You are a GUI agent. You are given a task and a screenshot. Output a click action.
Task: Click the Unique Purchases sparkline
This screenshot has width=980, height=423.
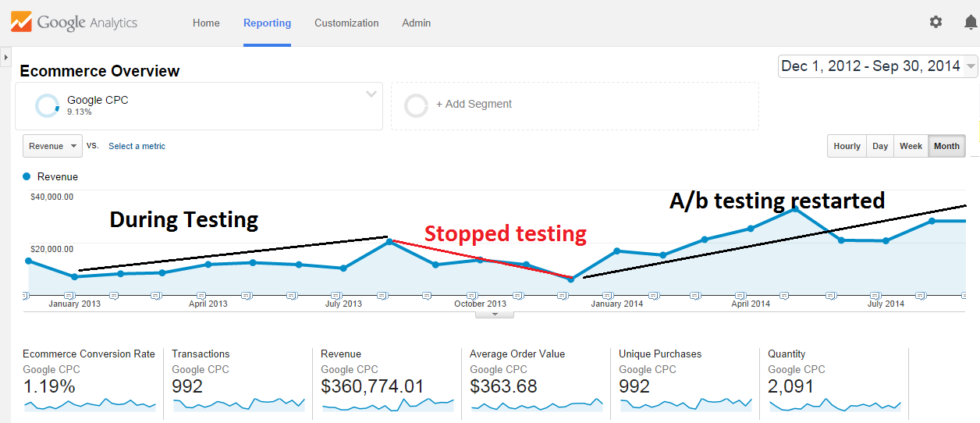686,404
